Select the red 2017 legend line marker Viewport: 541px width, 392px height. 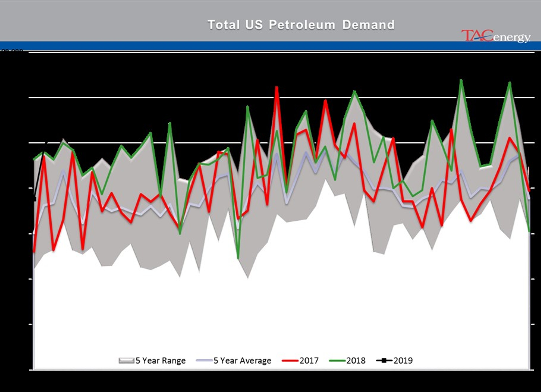[x=290, y=361]
